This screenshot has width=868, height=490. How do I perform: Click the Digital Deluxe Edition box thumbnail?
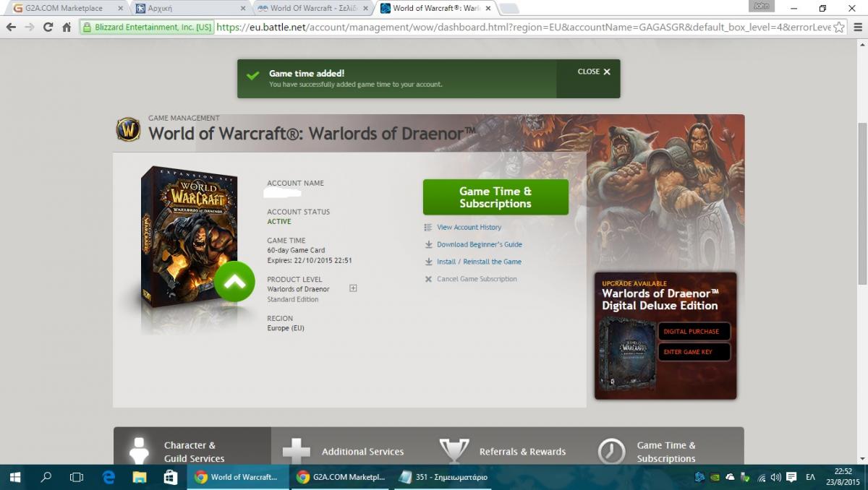pos(628,353)
